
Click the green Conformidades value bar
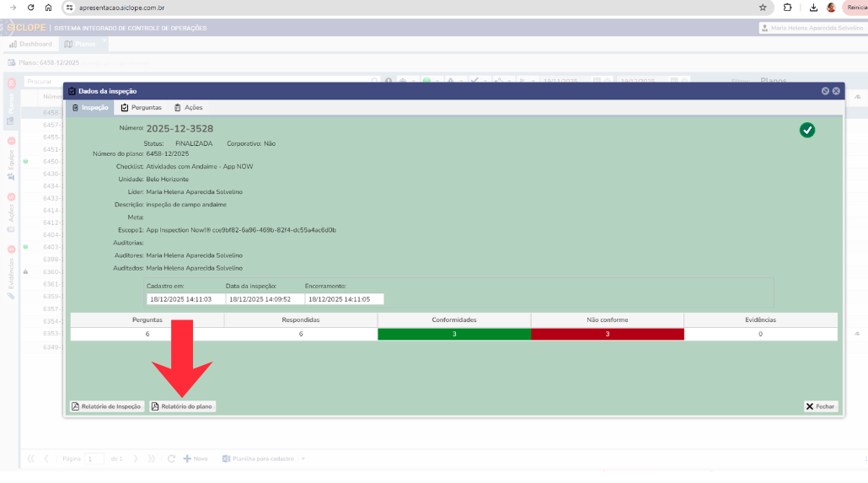coord(453,334)
